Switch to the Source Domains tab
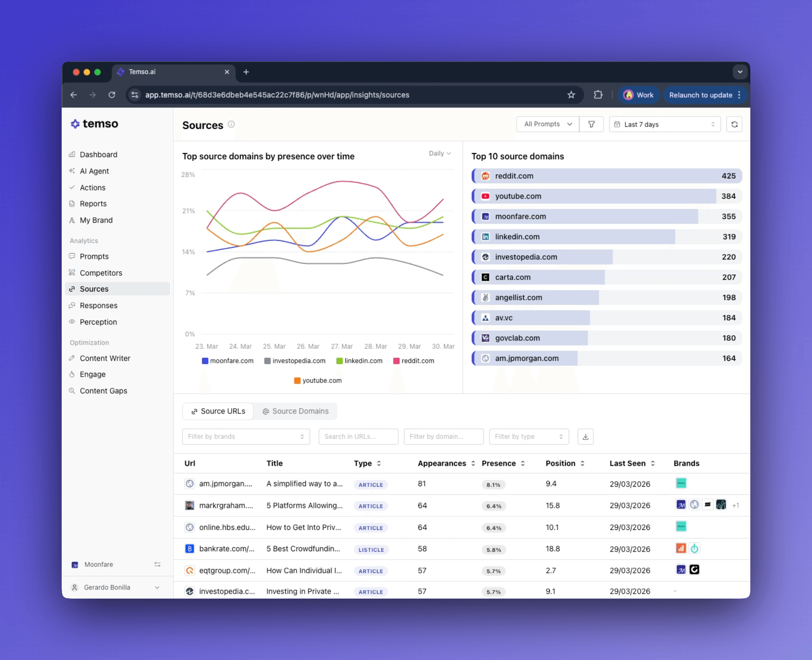This screenshot has height=660, width=812. click(295, 411)
